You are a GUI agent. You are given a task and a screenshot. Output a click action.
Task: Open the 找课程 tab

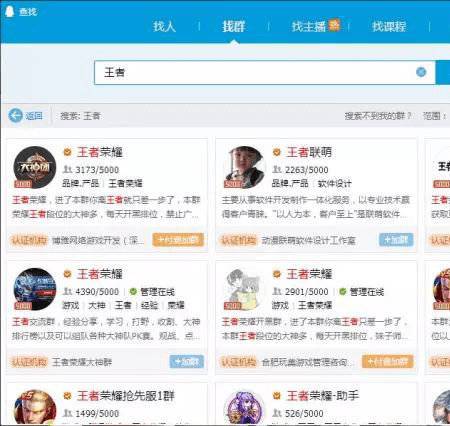[x=389, y=26]
